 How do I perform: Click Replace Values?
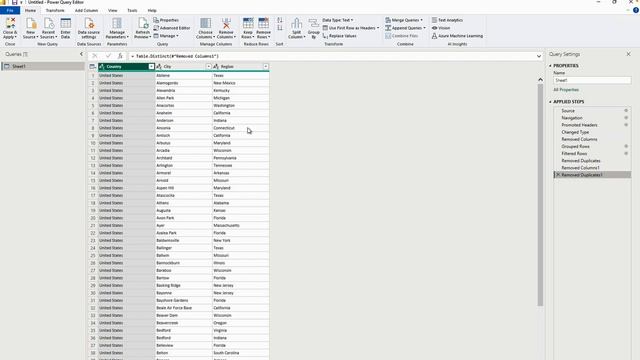(340, 36)
